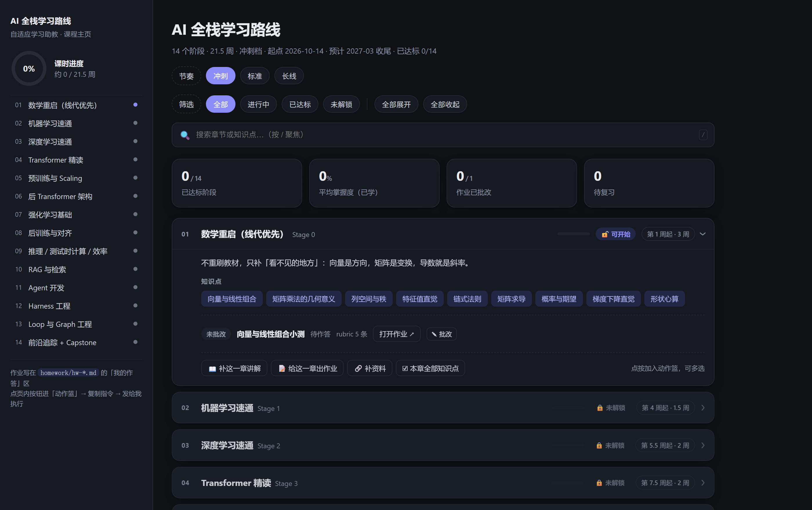Click the search magnifier icon

tap(185, 135)
